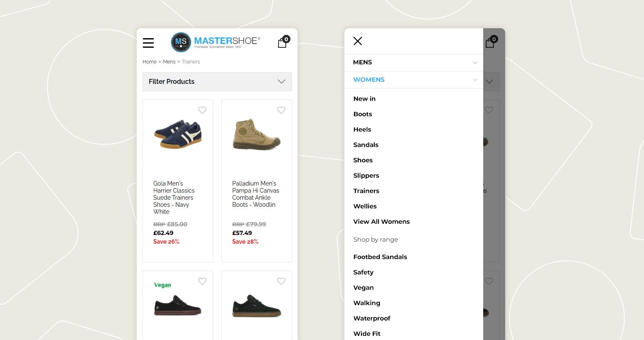Click the Mens breadcrumb link
The width and height of the screenshot is (644, 340).
(x=169, y=62)
